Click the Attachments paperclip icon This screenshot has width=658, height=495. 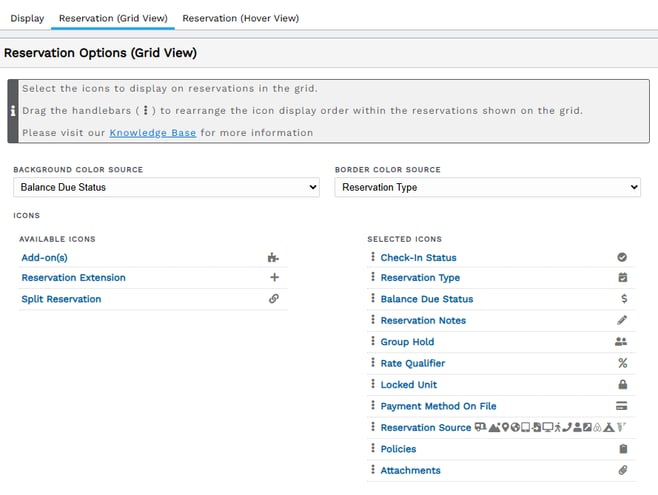623,470
